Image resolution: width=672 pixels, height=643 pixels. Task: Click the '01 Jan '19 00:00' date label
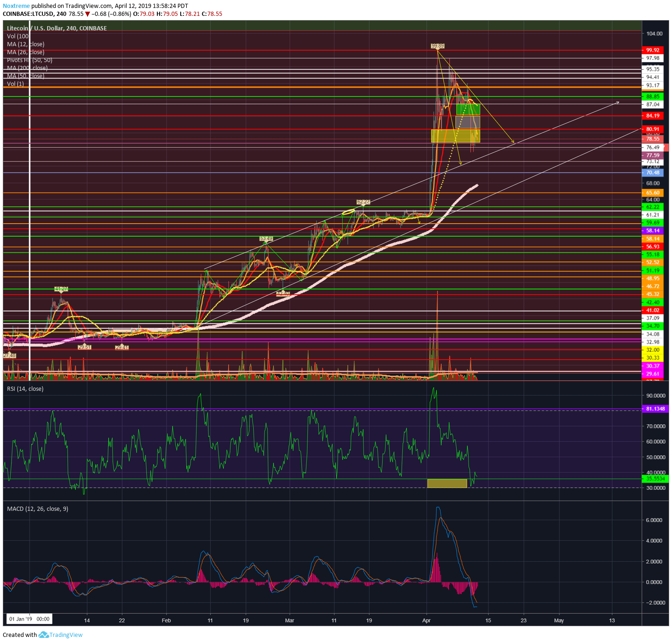pos(29,619)
